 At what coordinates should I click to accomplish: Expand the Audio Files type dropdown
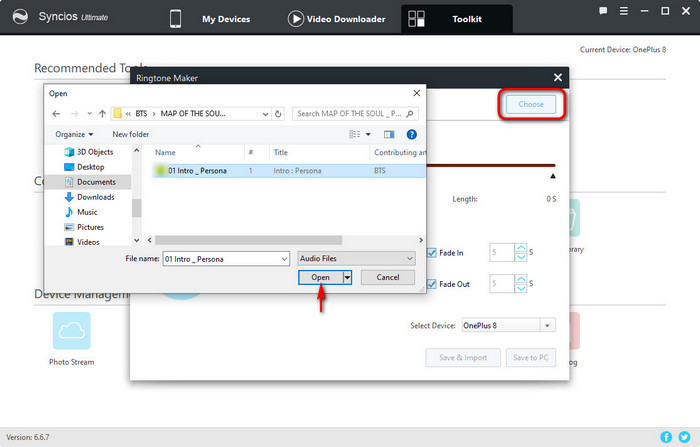click(x=356, y=257)
